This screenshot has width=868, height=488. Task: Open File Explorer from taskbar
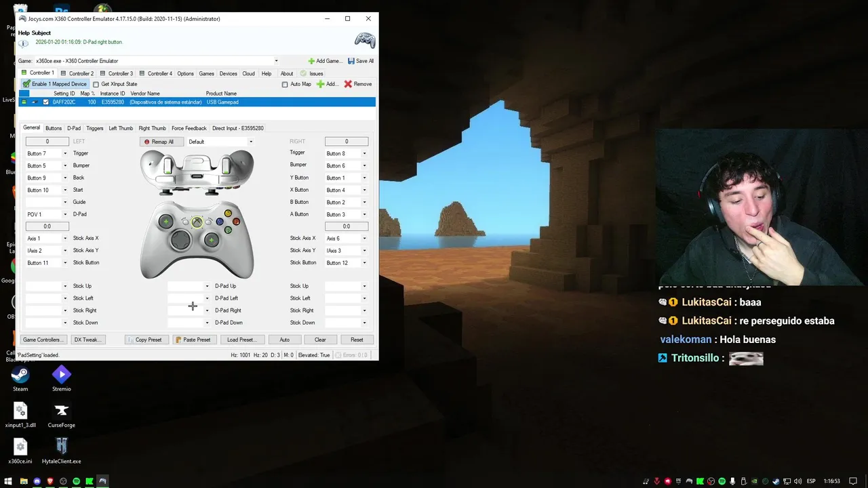pyautogui.click(x=24, y=481)
